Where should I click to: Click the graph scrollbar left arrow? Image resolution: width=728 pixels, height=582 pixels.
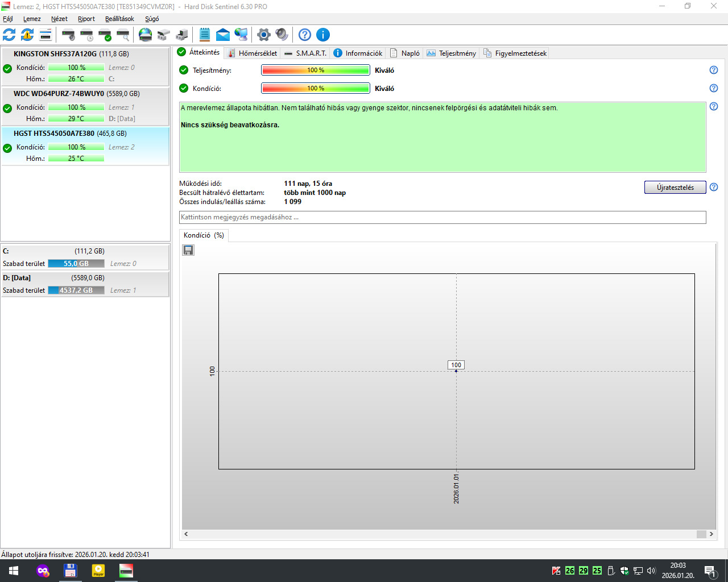click(x=186, y=534)
